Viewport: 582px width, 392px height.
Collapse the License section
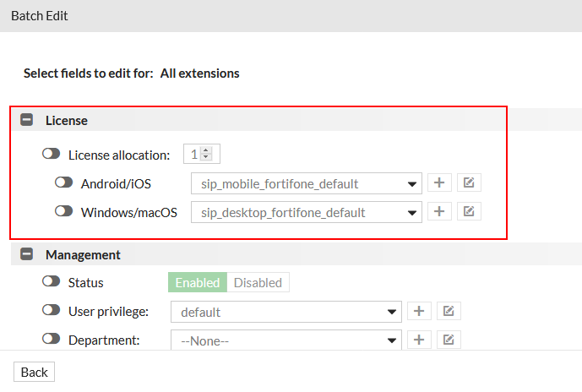click(x=27, y=121)
